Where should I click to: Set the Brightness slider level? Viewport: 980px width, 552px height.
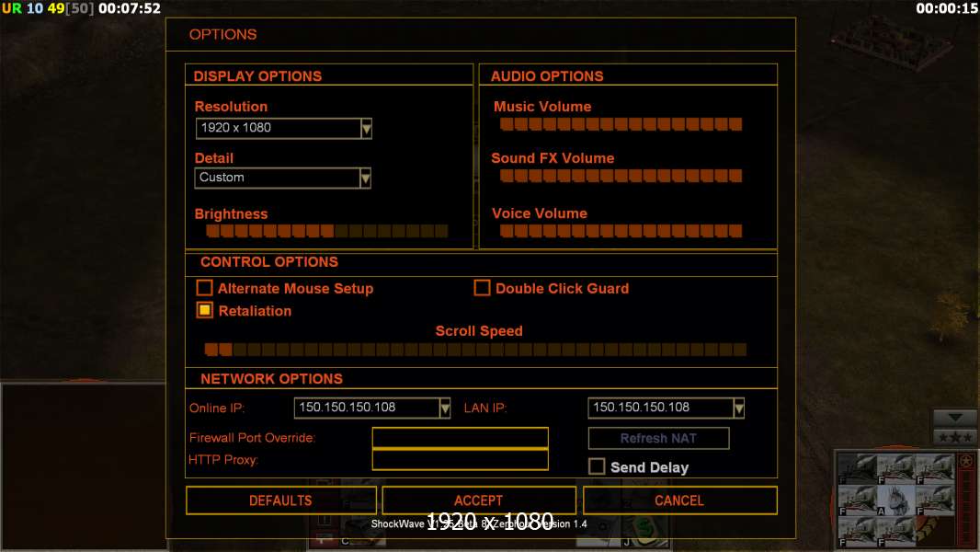click(327, 231)
